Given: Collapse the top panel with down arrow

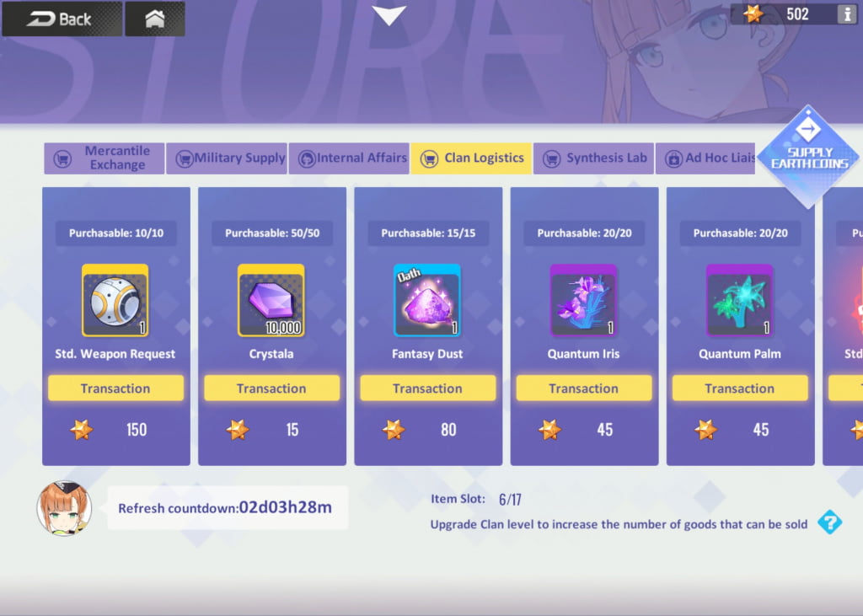Looking at the screenshot, I should click(389, 15).
